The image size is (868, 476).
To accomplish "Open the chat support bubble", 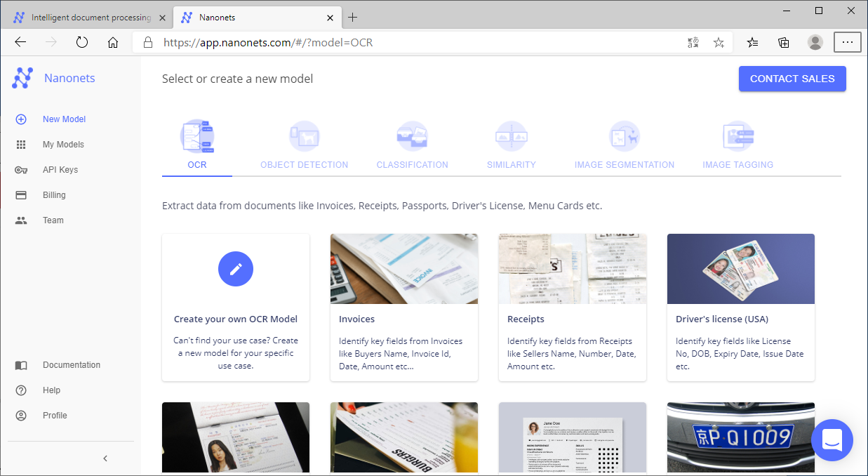I will [832, 440].
